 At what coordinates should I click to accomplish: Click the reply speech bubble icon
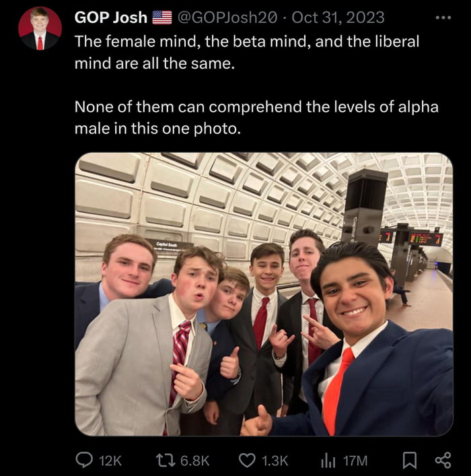(x=84, y=460)
